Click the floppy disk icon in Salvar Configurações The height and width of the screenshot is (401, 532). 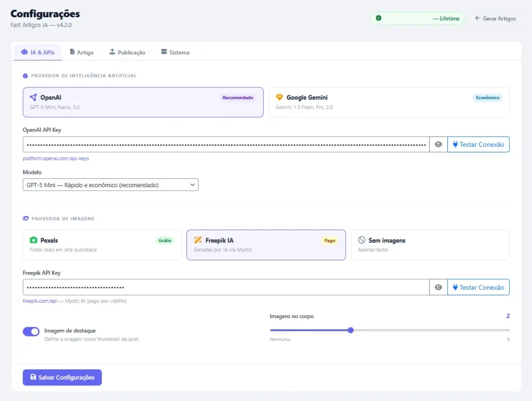[33, 377]
